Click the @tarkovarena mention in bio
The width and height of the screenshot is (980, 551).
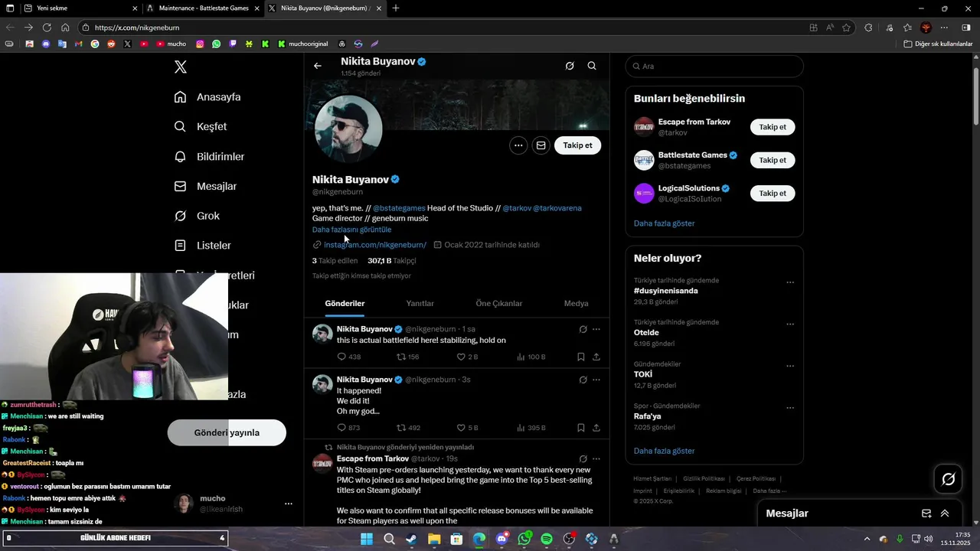(557, 208)
